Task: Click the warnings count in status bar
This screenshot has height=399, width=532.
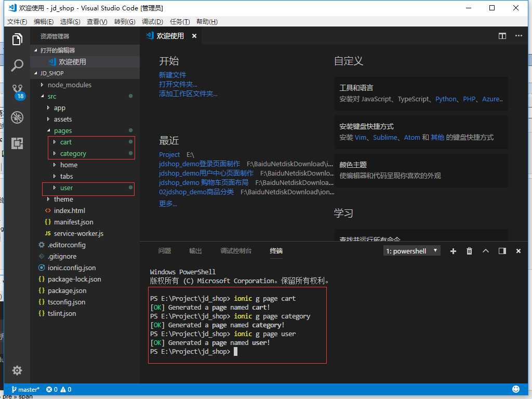Action: pos(66,390)
